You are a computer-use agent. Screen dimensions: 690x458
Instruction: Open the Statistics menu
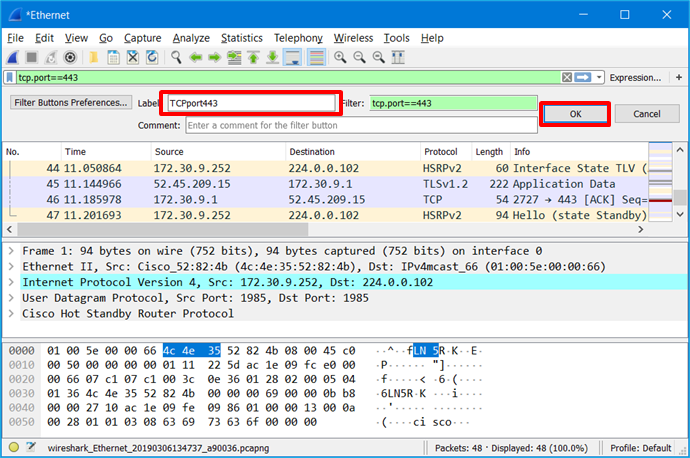(242, 38)
